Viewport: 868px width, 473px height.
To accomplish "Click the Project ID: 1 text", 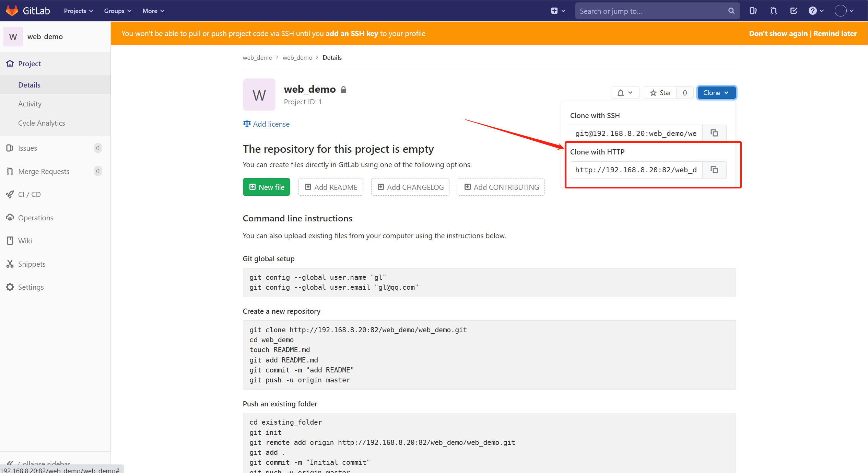I will click(303, 102).
